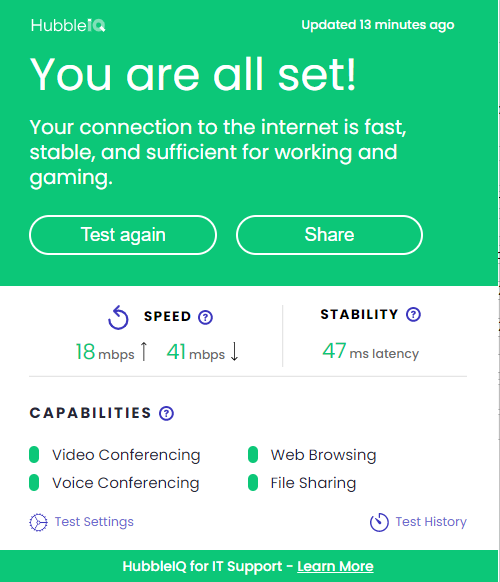Click the Test Settings gear icon
Viewport: 500px width, 582px height.
click(39, 522)
